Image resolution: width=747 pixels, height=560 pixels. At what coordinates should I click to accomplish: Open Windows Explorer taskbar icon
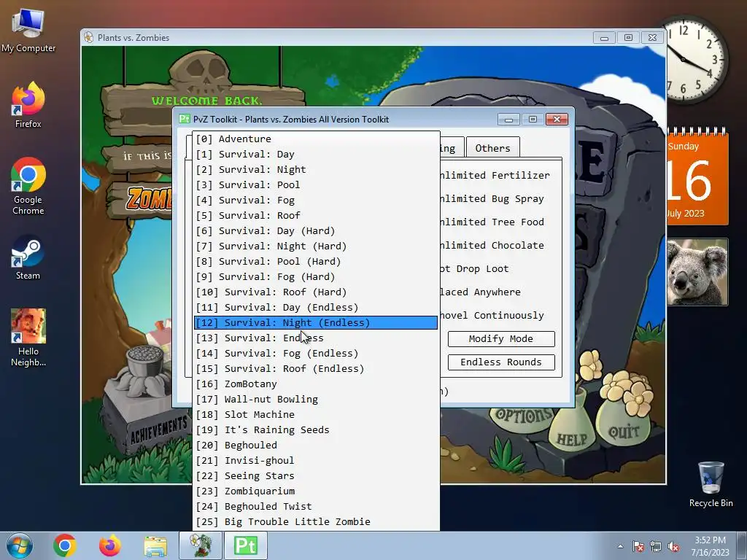pos(155,546)
